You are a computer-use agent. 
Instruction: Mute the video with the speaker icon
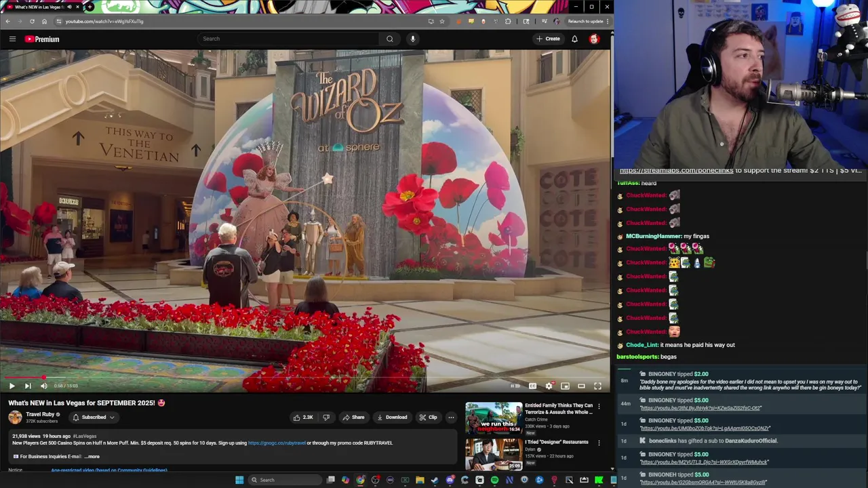tap(44, 386)
